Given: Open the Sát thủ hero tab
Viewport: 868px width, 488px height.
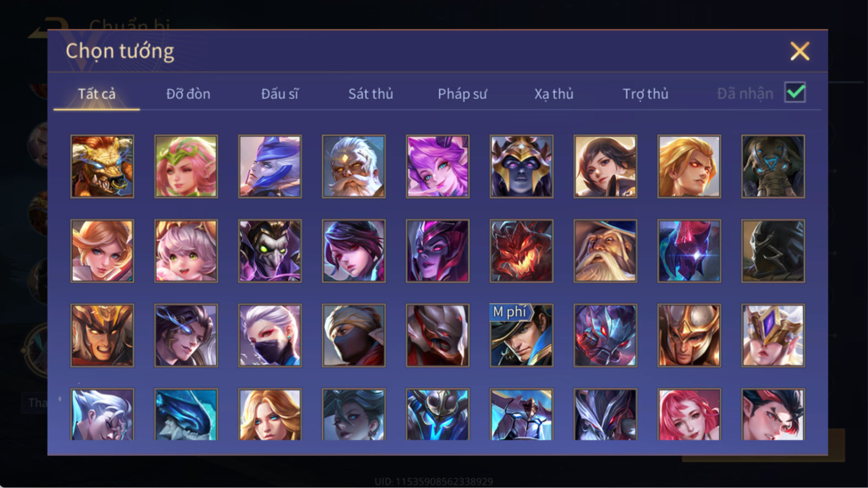Looking at the screenshot, I should [x=370, y=94].
